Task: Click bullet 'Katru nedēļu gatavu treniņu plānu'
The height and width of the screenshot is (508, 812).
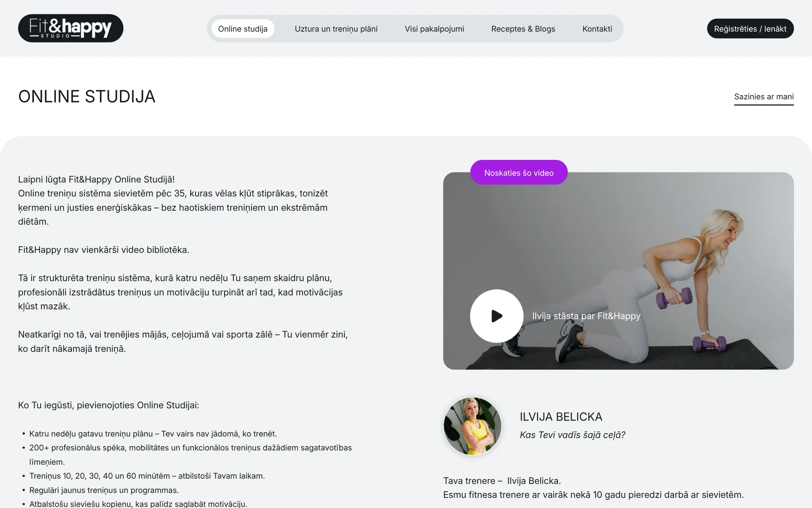Action: pos(153,434)
